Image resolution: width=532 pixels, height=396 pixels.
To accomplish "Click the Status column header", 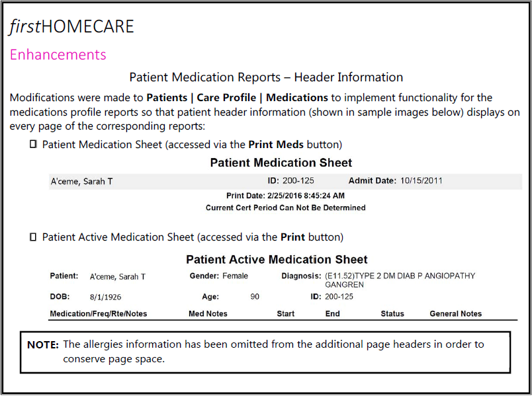I will (392, 313).
